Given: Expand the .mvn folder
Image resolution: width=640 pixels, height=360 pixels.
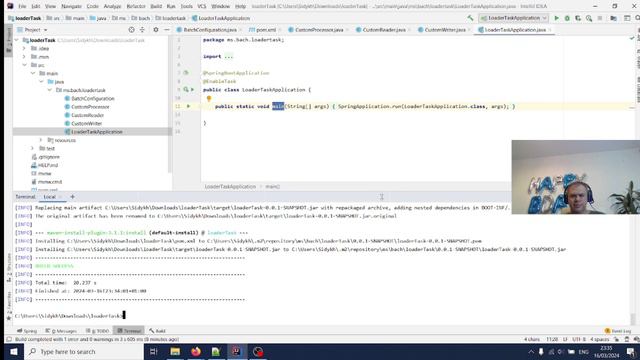Looking at the screenshot, I should 24,57.
